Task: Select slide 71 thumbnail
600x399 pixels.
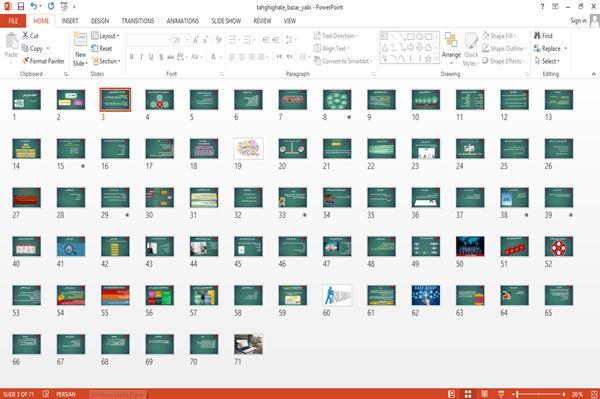Action: click(248, 344)
